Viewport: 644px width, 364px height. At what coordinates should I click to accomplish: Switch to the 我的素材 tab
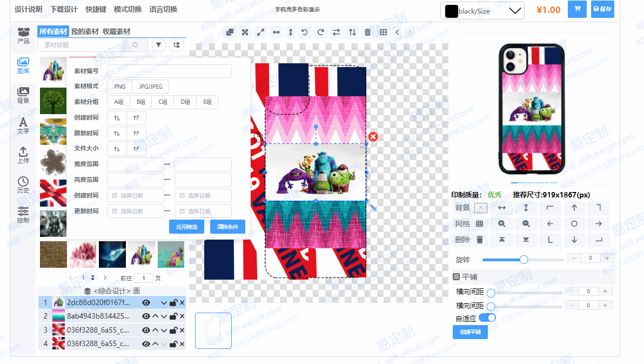pyautogui.click(x=85, y=31)
